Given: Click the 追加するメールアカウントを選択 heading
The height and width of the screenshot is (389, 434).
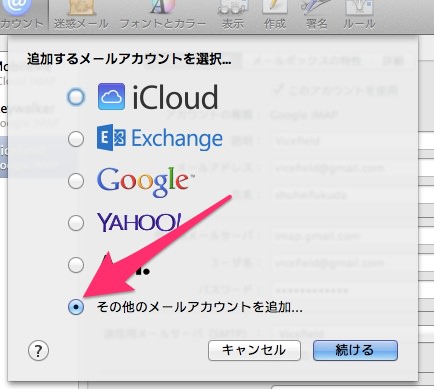Looking at the screenshot, I should (129, 59).
